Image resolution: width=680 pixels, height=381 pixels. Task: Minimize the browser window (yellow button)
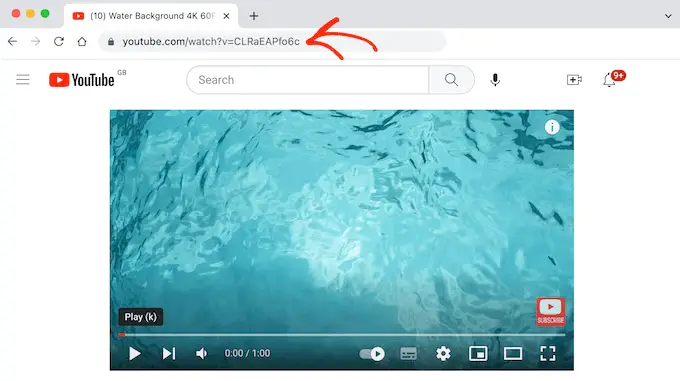point(30,13)
